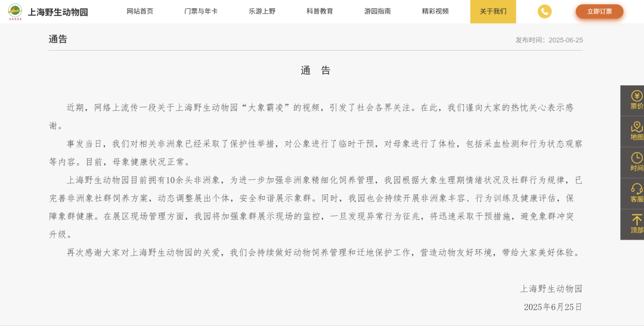Click the centered 通告 article title
The width and height of the screenshot is (644, 326).
point(315,70)
